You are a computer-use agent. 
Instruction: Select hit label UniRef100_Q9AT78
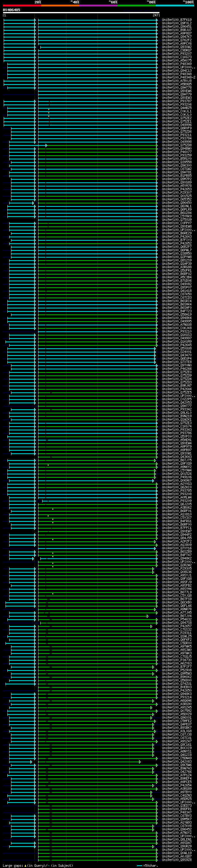click(177, 88)
